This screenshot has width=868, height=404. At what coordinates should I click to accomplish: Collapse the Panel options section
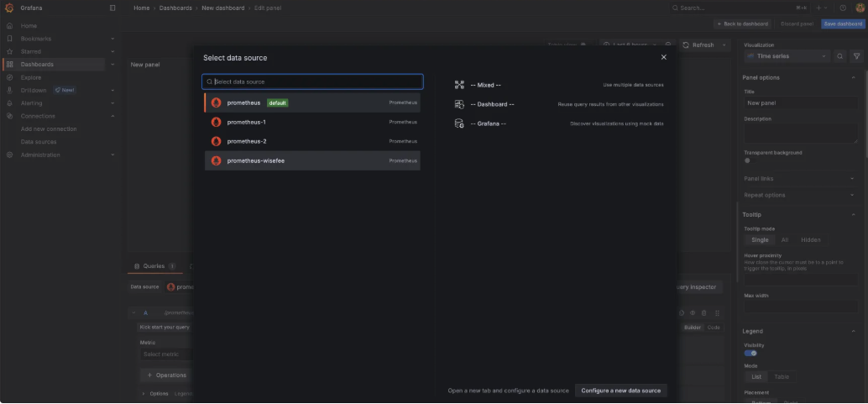pyautogui.click(x=853, y=77)
